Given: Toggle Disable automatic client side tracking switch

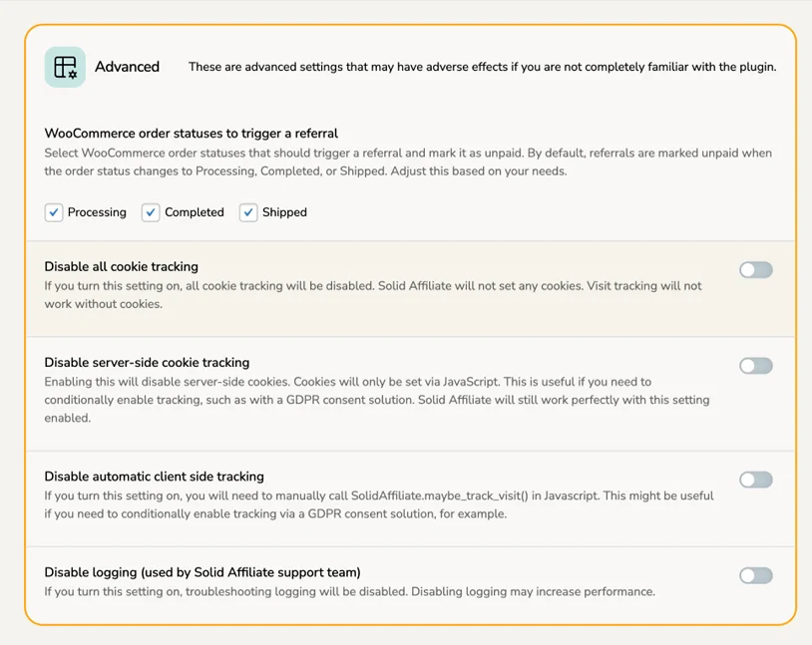Looking at the screenshot, I should (x=756, y=480).
